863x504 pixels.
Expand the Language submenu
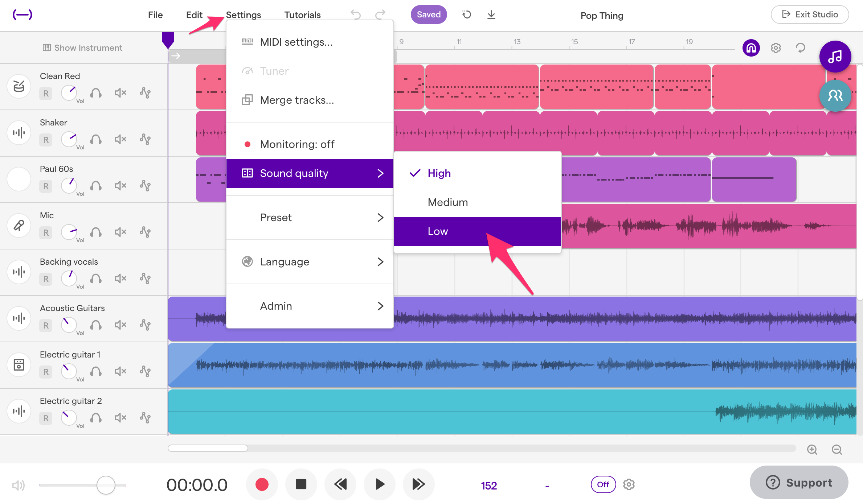(310, 262)
